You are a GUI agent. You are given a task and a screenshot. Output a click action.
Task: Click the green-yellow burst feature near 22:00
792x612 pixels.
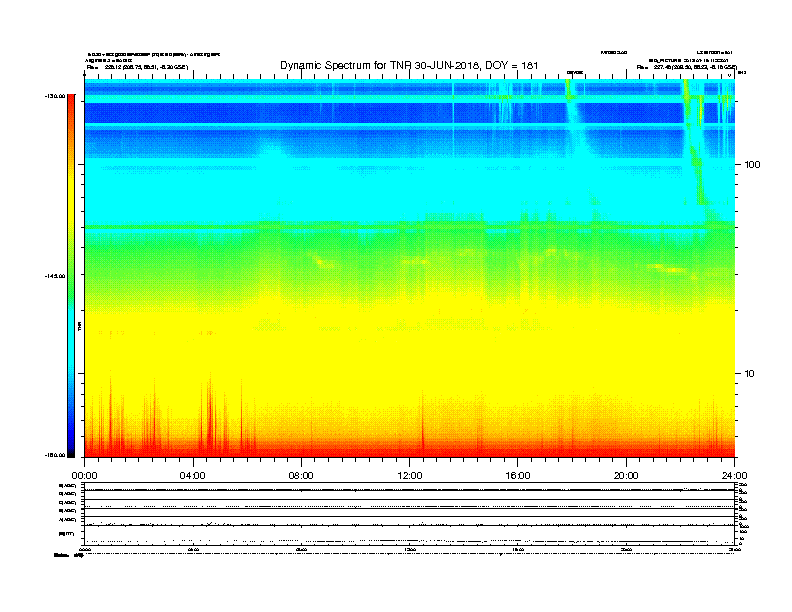coord(695,141)
